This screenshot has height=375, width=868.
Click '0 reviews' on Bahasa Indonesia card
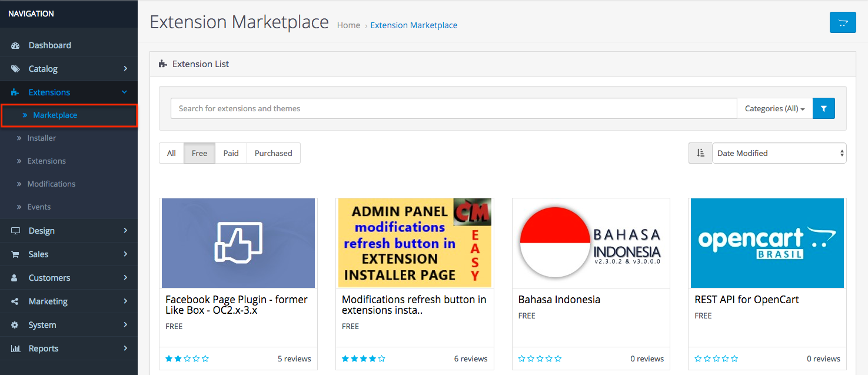tap(647, 359)
